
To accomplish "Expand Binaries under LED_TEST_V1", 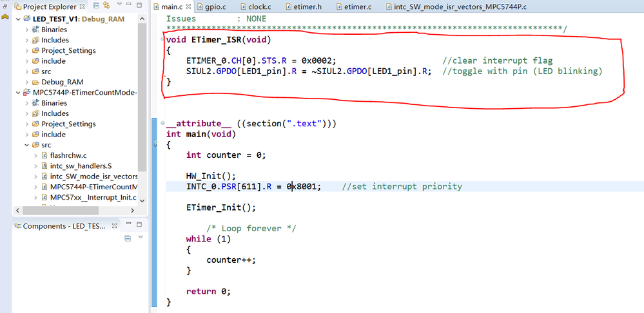I will [26, 30].
